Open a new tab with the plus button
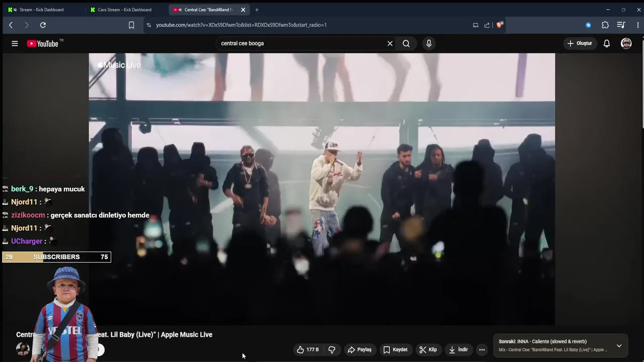Image resolution: width=644 pixels, height=362 pixels. pos(257,10)
